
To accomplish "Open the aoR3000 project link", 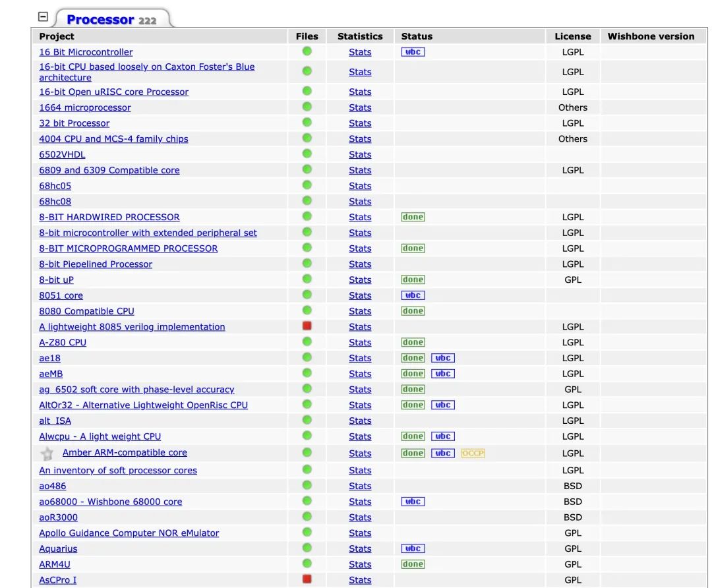I will tap(58, 517).
